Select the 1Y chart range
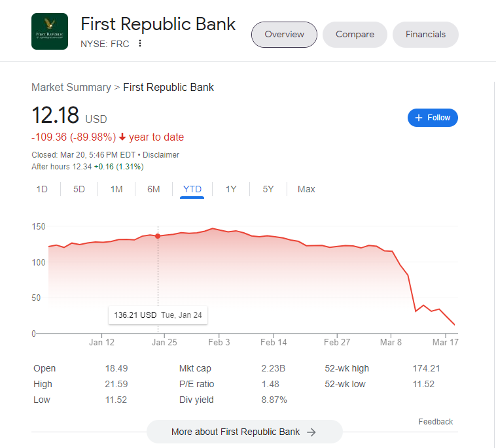The image size is (496, 448). pos(231,189)
